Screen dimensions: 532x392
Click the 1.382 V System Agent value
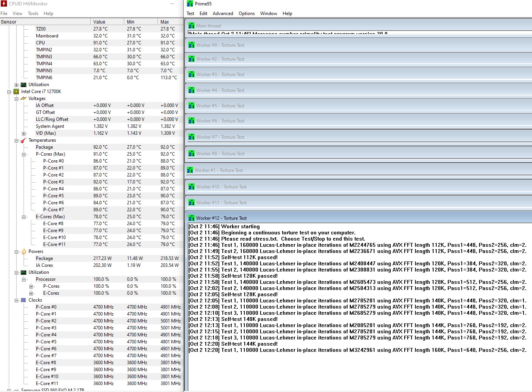pos(100,126)
